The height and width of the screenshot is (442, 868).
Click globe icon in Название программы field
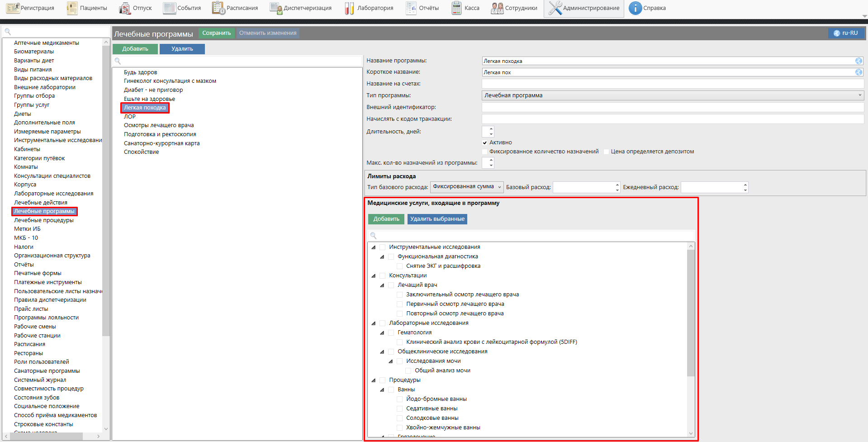[x=859, y=61]
